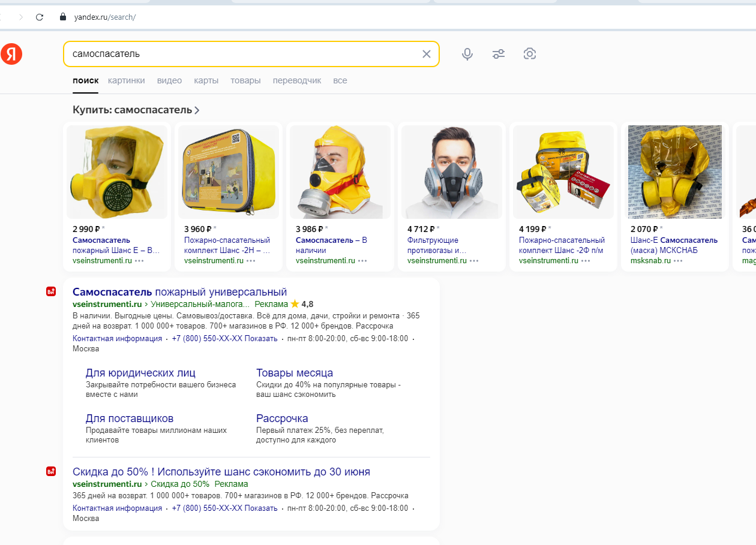Open the все tab
The height and width of the screenshot is (545, 756).
pos(340,80)
